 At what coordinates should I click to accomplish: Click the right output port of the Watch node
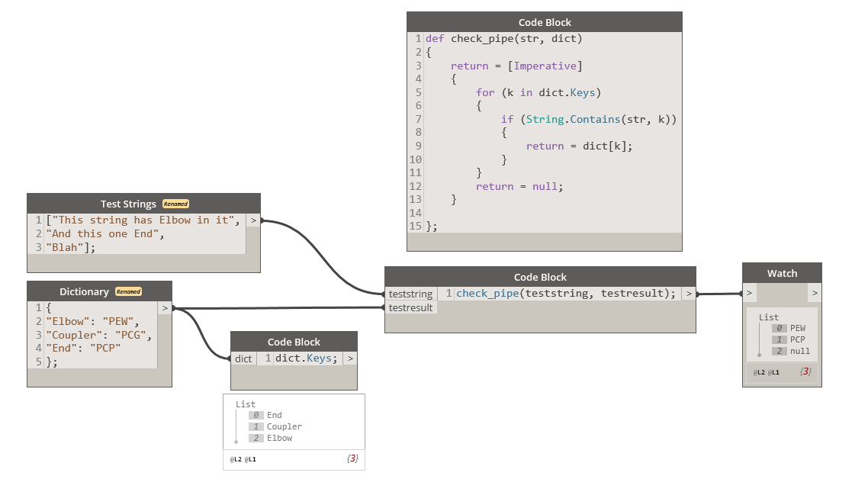click(815, 292)
